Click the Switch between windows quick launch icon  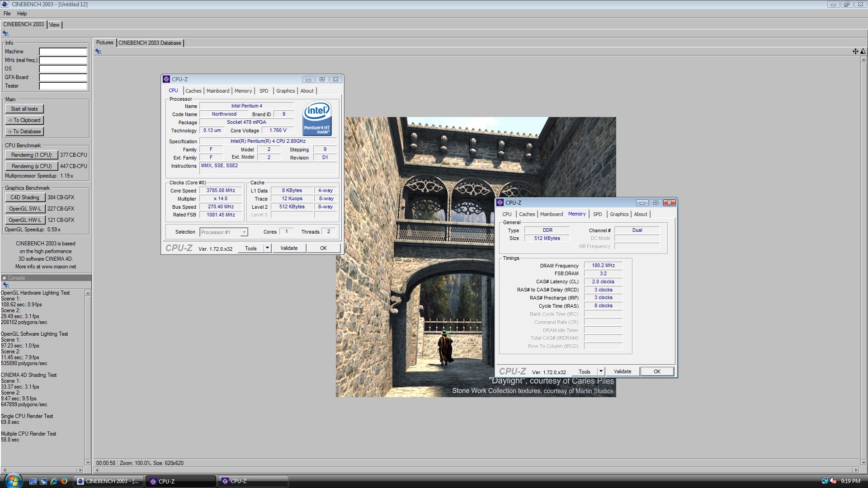tap(43, 481)
